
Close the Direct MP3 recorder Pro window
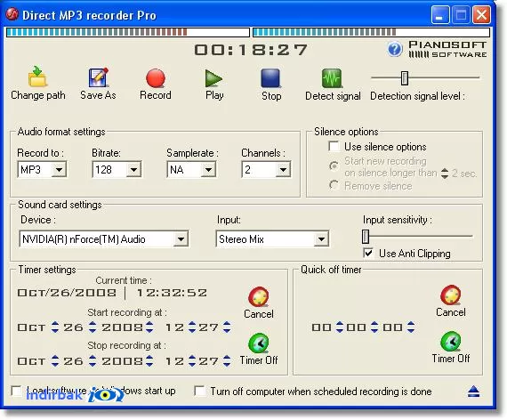coord(481,15)
